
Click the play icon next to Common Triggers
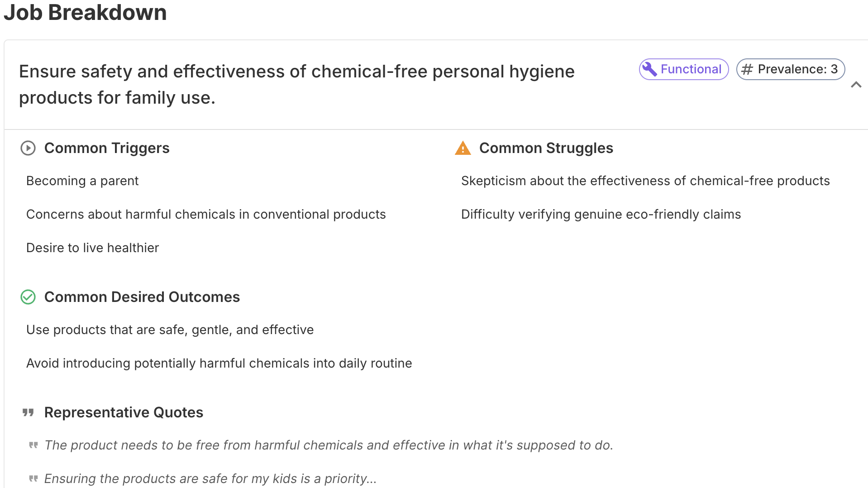(x=28, y=148)
